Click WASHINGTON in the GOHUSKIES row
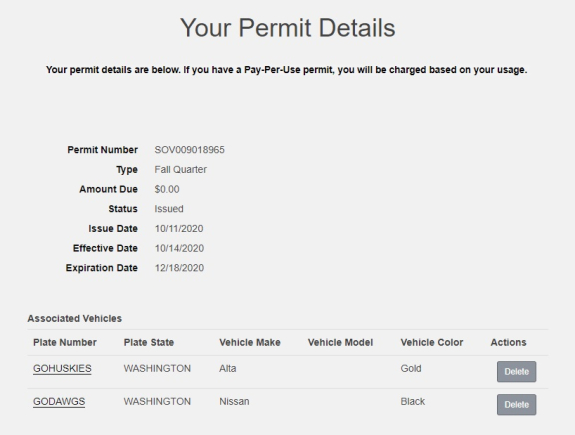This screenshot has width=575, height=435. pos(157,368)
